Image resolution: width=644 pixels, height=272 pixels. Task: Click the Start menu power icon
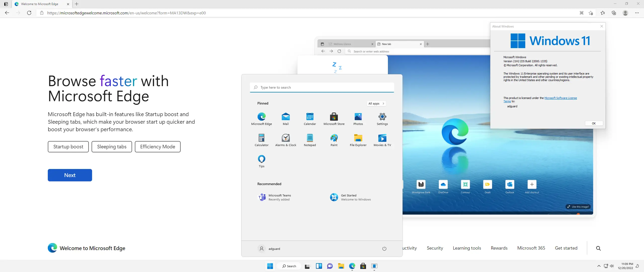click(x=384, y=249)
